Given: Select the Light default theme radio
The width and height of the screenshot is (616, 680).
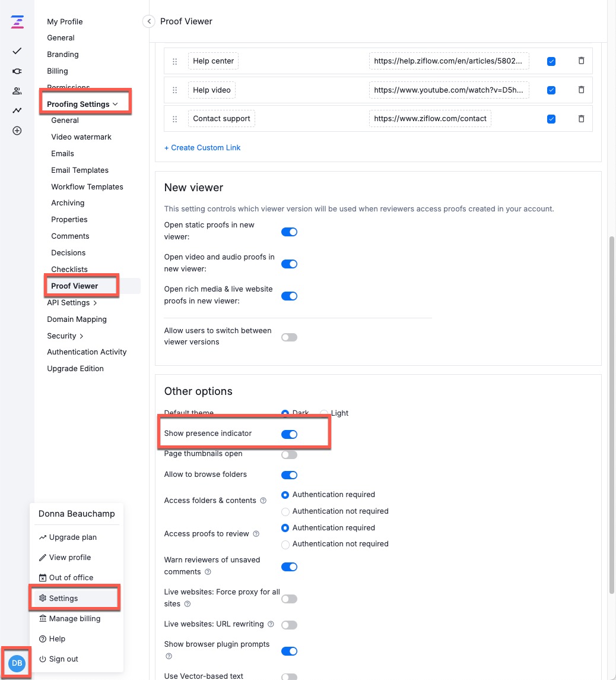Looking at the screenshot, I should 324,413.
